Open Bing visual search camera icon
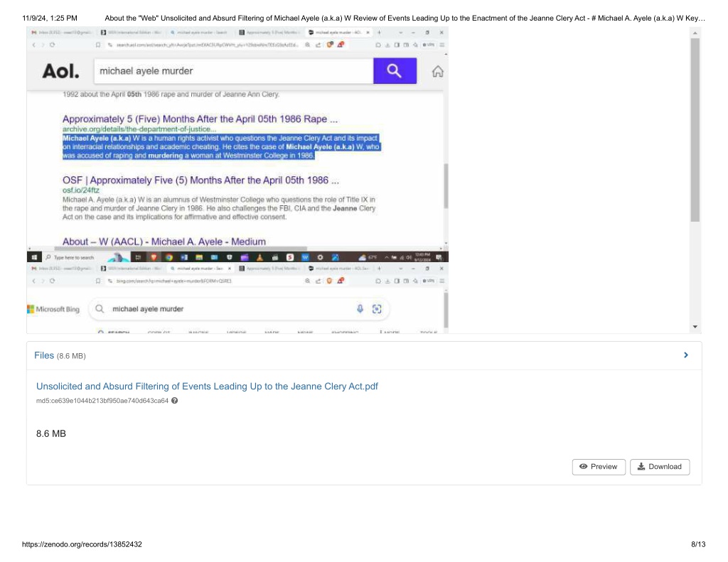The width and height of the screenshot is (728, 562). [x=377, y=308]
